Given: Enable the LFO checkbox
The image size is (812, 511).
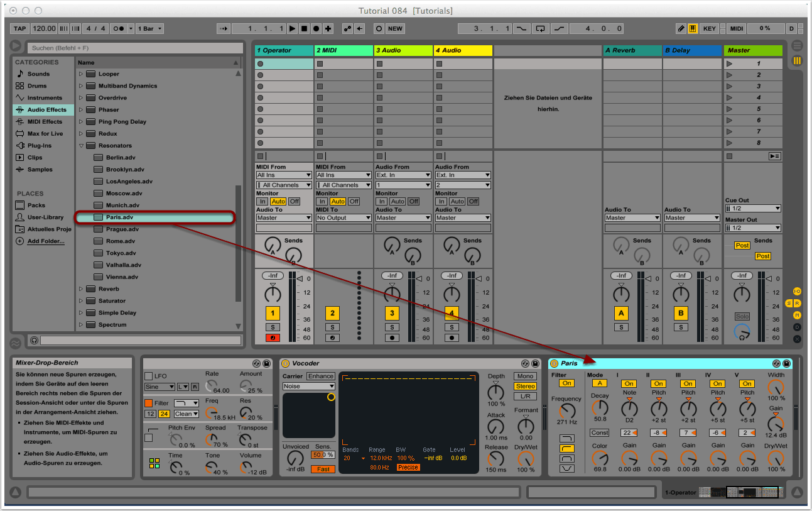Looking at the screenshot, I should 148,376.
